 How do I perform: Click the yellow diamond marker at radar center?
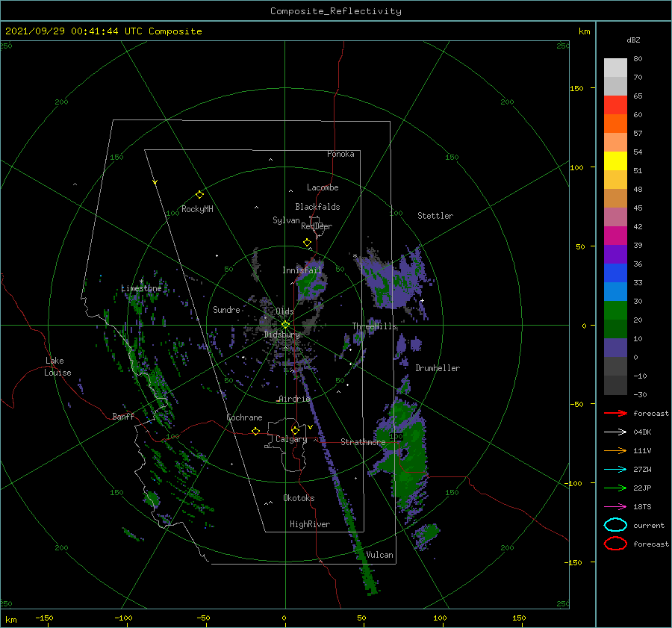(x=285, y=325)
